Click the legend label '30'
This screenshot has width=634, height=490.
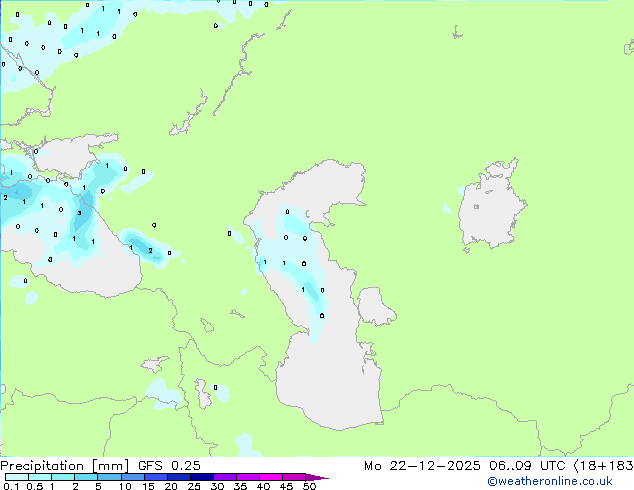click(x=217, y=486)
